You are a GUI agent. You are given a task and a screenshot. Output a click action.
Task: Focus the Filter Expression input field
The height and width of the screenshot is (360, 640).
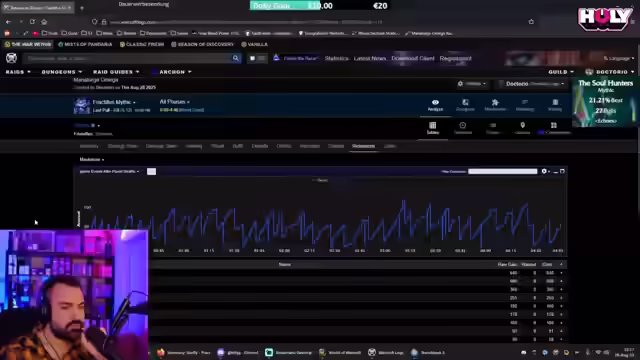click(502, 171)
